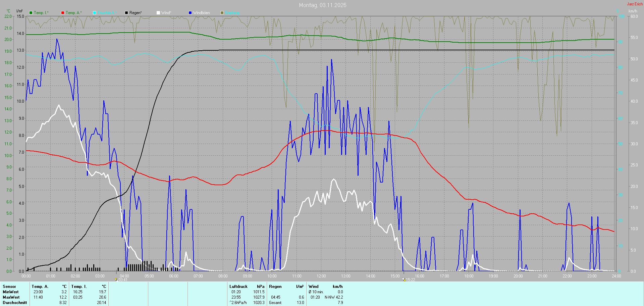Click the sunrise marker at 03:41
The width and height of the screenshot is (644, 306).
tap(116, 279)
